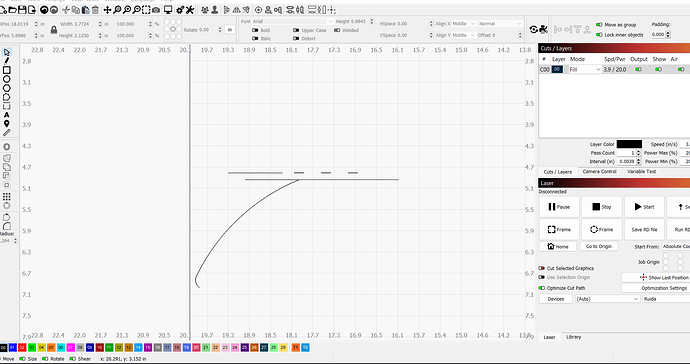Pick the red 02 color swatch in palette
The width and height of the screenshot is (690, 364).
click(x=22, y=348)
